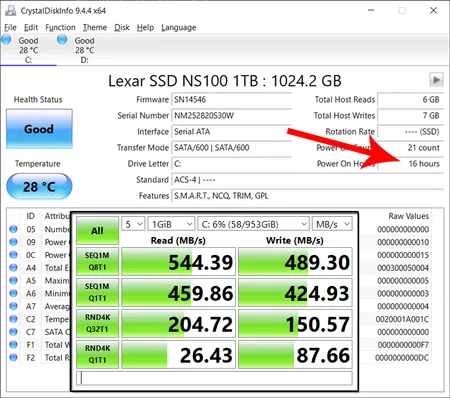Click the Transfer Mode field SATA/600
Viewport: 450px width, 398px height.
pos(231,147)
